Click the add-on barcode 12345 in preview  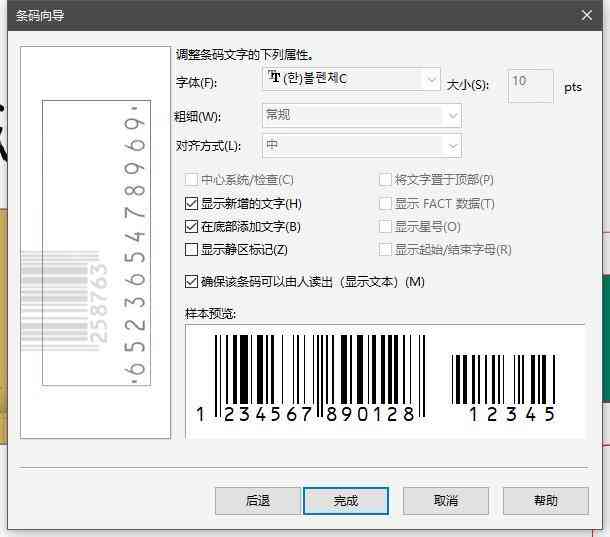[504, 388]
